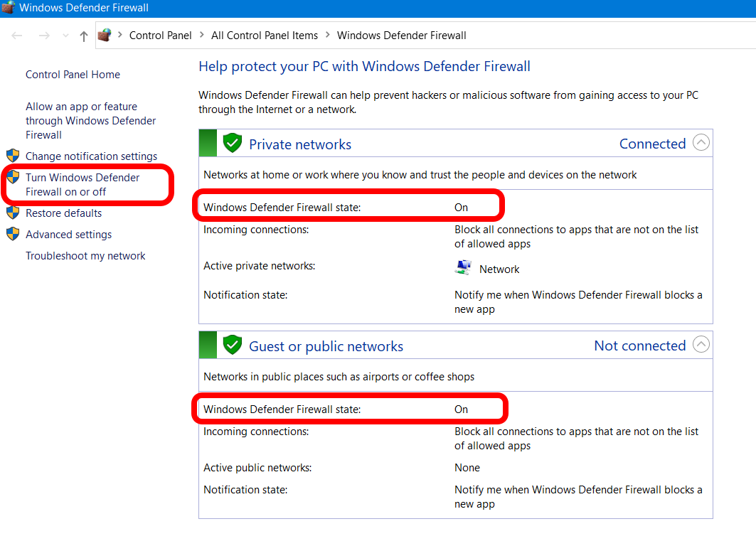The height and width of the screenshot is (546, 756).
Task: Click the Windows Defender Firewall title bar icon
Action: pos(8,8)
